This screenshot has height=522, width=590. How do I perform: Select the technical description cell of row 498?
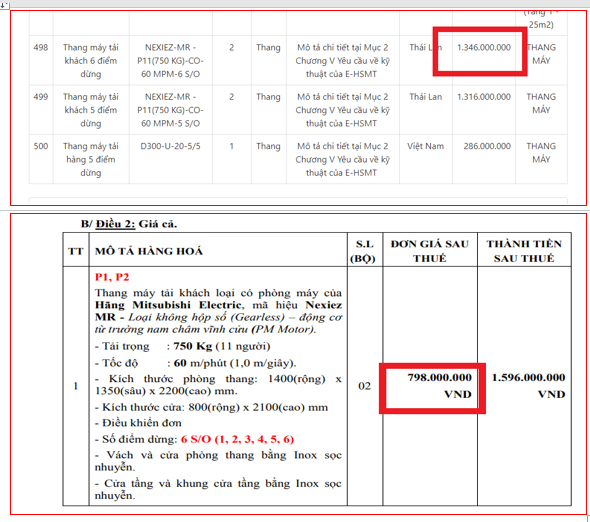pos(342,61)
